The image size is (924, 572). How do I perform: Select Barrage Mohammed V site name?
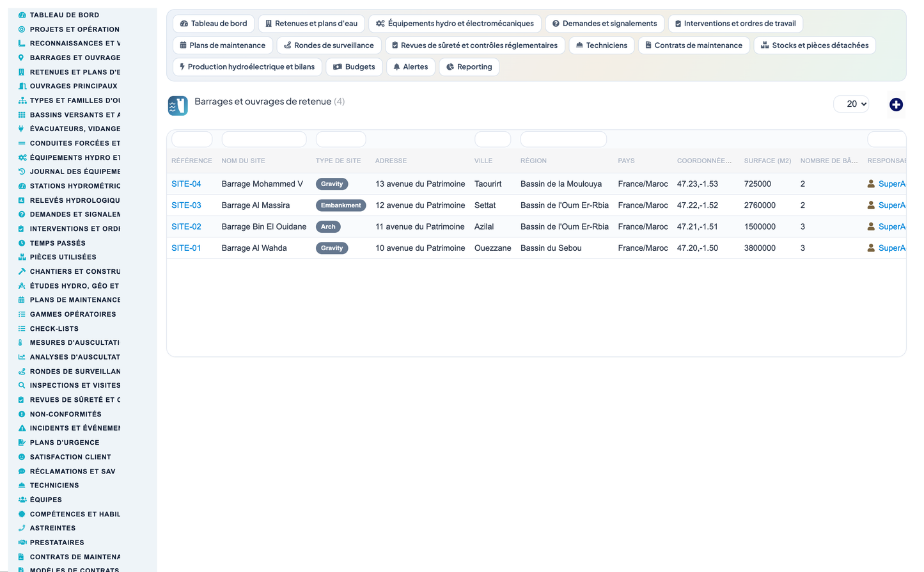tap(262, 184)
